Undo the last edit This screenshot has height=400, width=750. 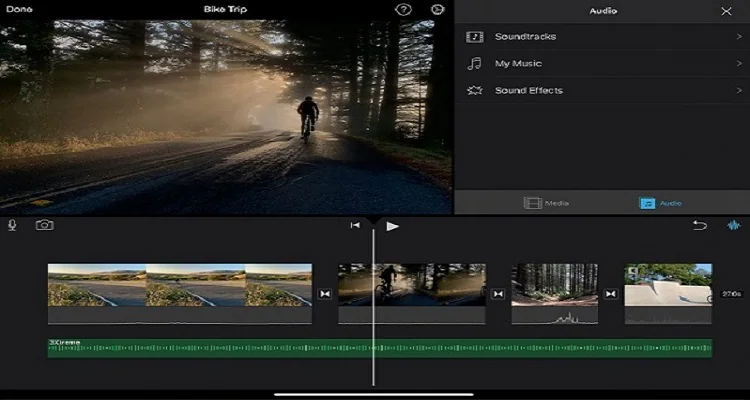[699, 225]
